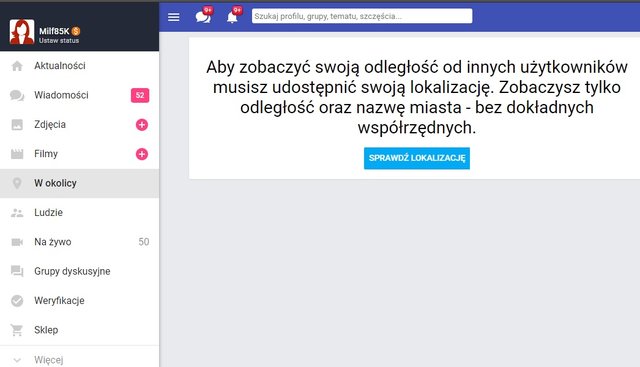Image resolution: width=640 pixels, height=367 pixels.
Task: Open the chat messages icon in the top bar
Action: pos(203,17)
